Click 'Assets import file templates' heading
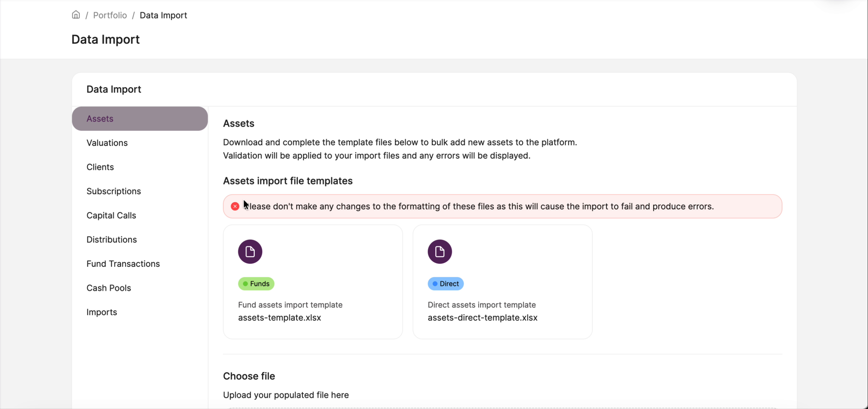This screenshot has height=409, width=868. pyautogui.click(x=287, y=181)
